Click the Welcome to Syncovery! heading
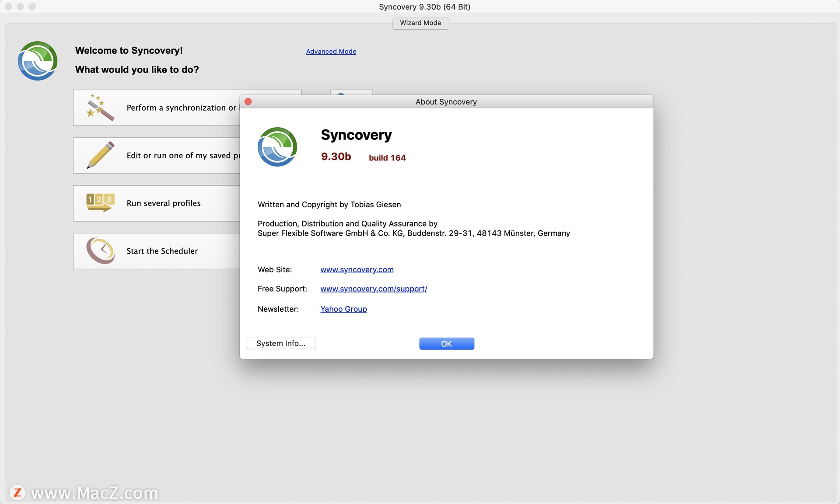This screenshot has width=840, height=504. pyautogui.click(x=129, y=51)
